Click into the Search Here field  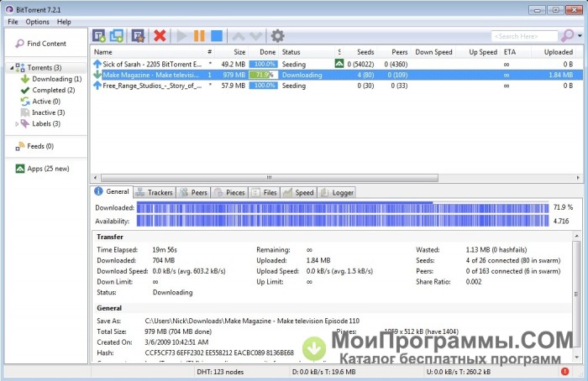point(524,36)
